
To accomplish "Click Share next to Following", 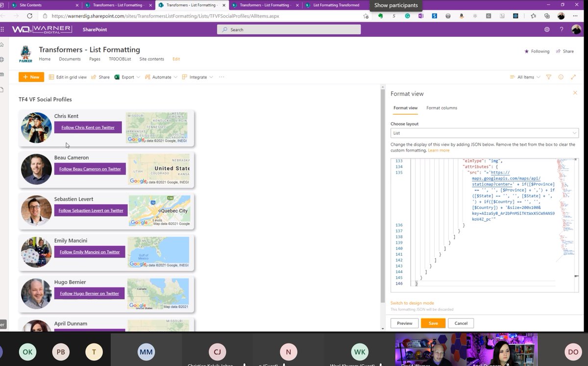I will coord(564,51).
